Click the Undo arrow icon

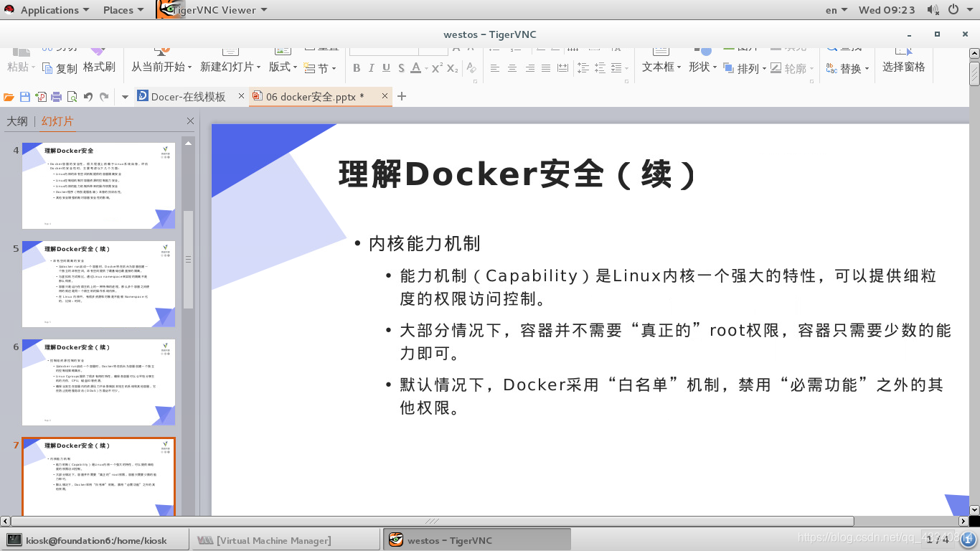coord(88,96)
